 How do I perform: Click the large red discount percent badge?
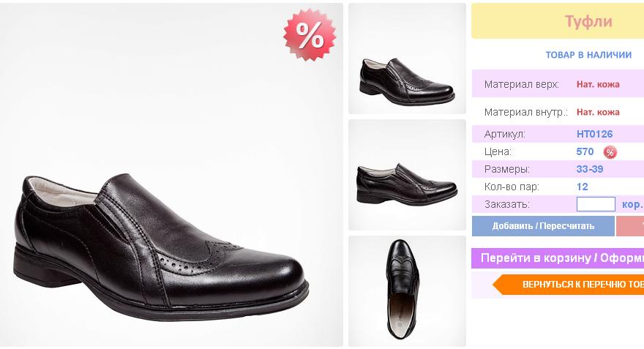point(310,34)
